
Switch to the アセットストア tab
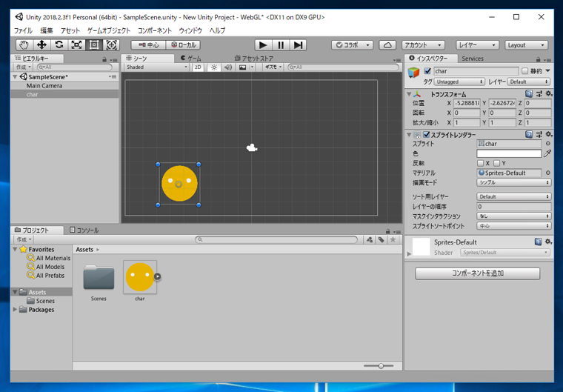point(254,59)
